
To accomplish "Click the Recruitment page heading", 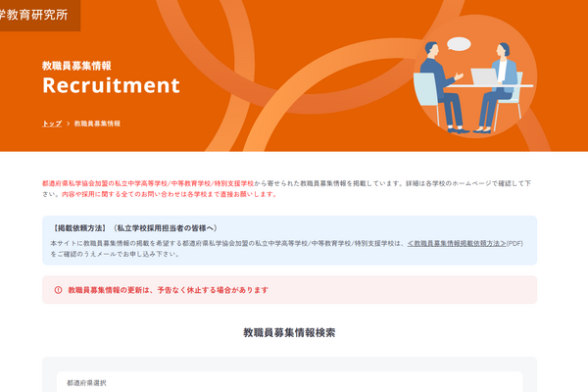I will pyautogui.click(x=111, y=85).
